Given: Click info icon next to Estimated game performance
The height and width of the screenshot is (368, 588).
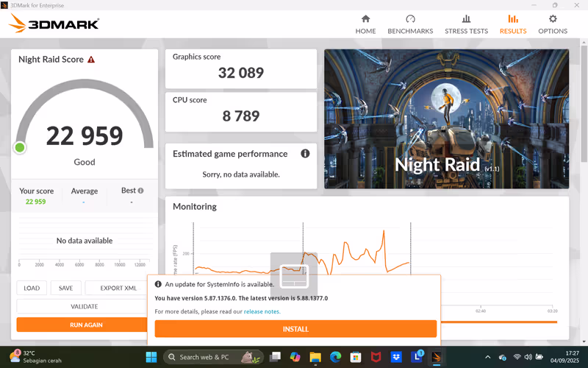Looking at the screenshot, I should click(305, 154).
